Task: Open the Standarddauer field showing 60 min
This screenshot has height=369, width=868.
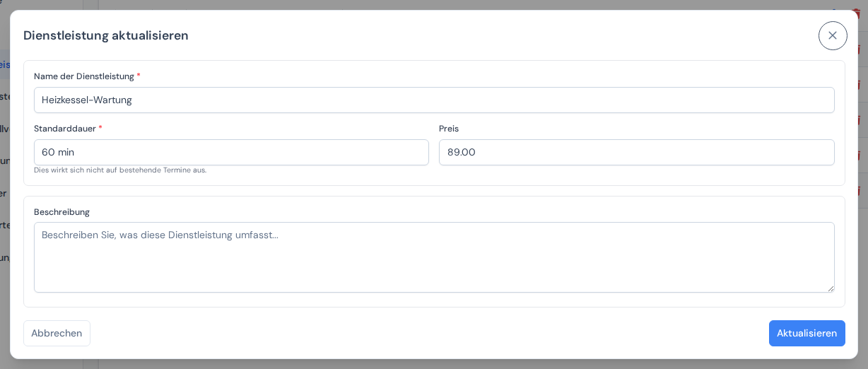Action: [x=231, y=152]
